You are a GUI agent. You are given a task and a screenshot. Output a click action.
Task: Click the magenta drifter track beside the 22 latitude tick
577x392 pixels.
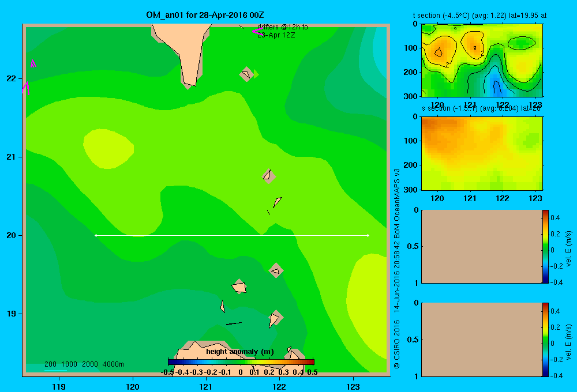click(x=26, y=88)
